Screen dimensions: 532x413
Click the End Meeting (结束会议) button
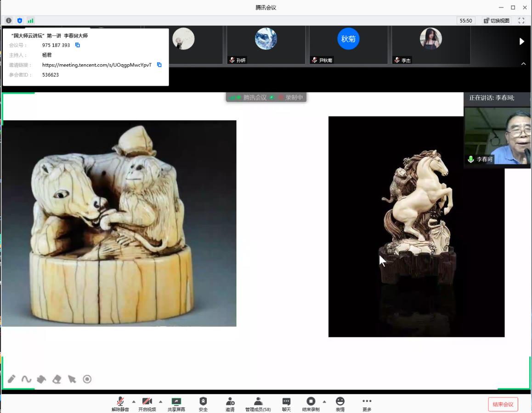pyautogui.click(x=503, y=404)
